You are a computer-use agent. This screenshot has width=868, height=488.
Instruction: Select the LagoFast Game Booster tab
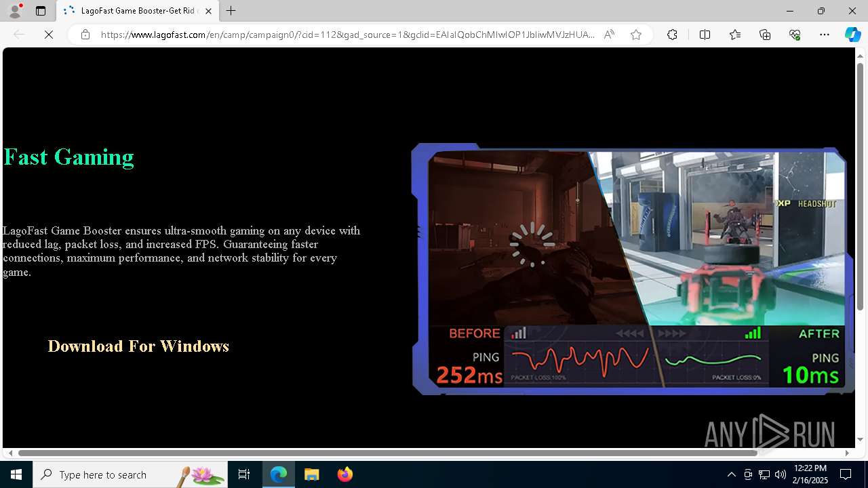138,11
